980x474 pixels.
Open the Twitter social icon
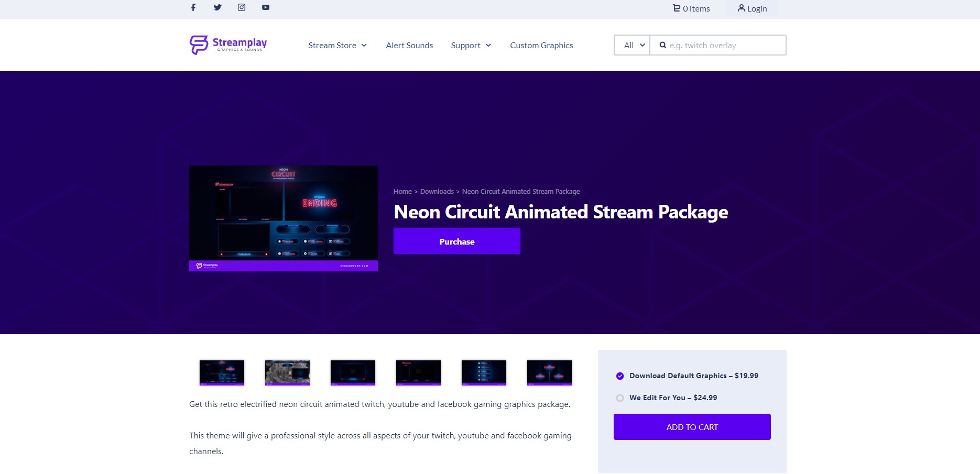click(x=217, y=7)
